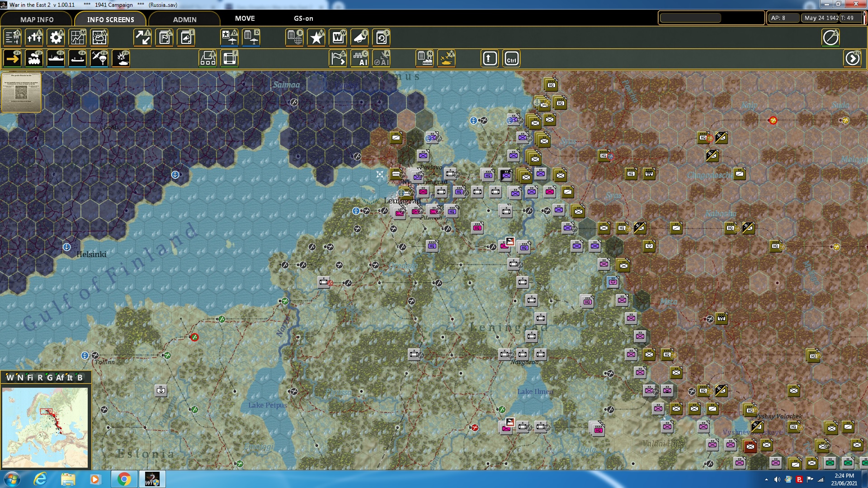The image size is (868, 488).
Task: Open the victory star screen icon
Action: (316, 38)
